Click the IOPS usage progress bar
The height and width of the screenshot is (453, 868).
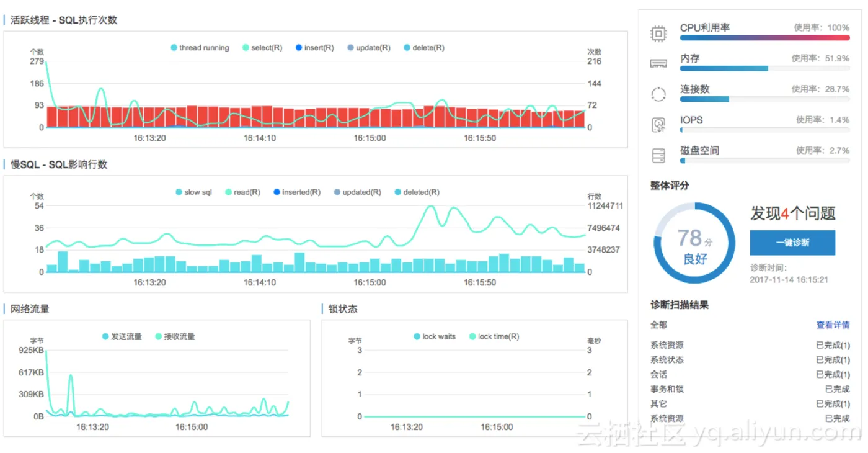765,130
